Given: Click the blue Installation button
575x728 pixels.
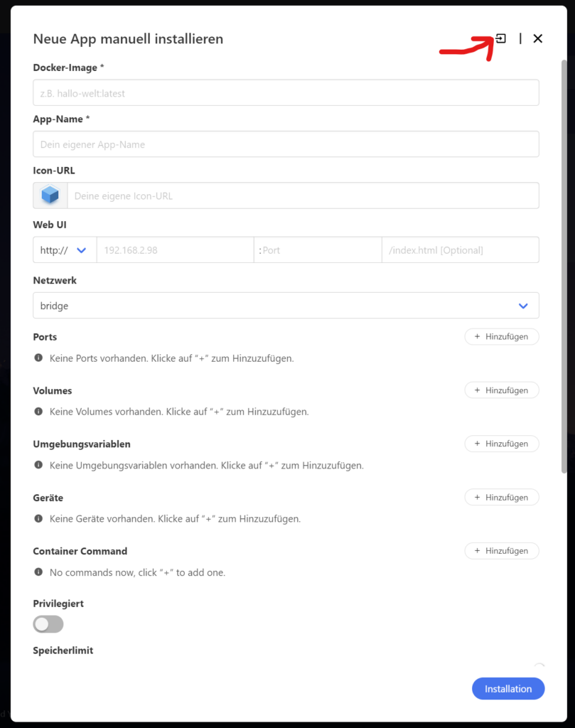Looking at the screenshot, I should point(508,688).
